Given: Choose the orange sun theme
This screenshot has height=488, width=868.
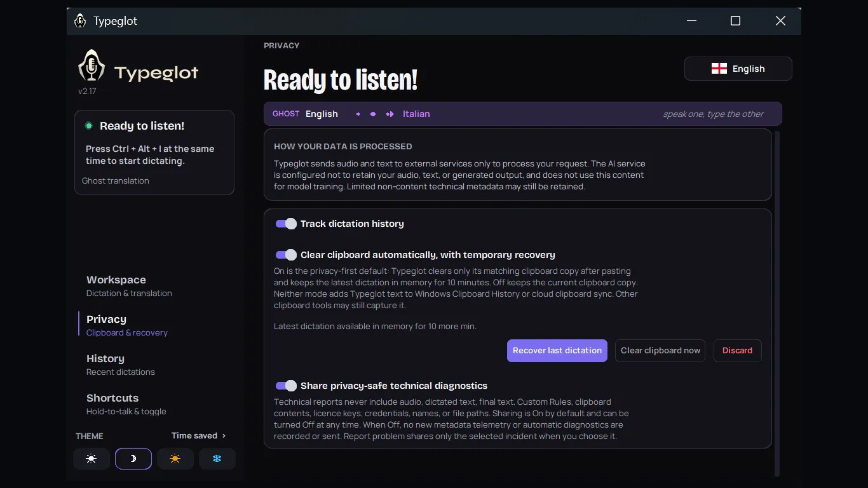Looking at the screenshot, I should tap(175, 459).
